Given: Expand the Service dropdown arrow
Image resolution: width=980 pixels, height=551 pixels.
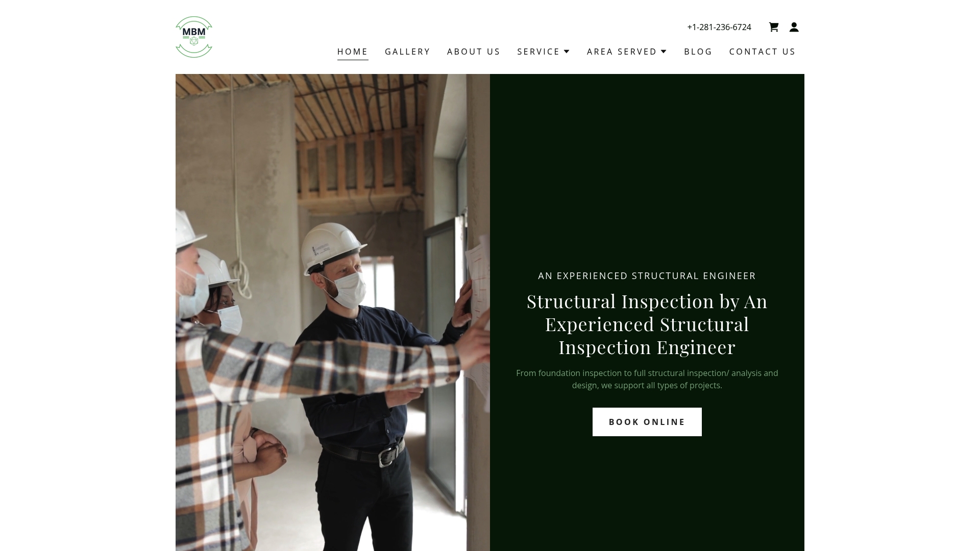Looking at the screenshot, I should pos(567,52).
